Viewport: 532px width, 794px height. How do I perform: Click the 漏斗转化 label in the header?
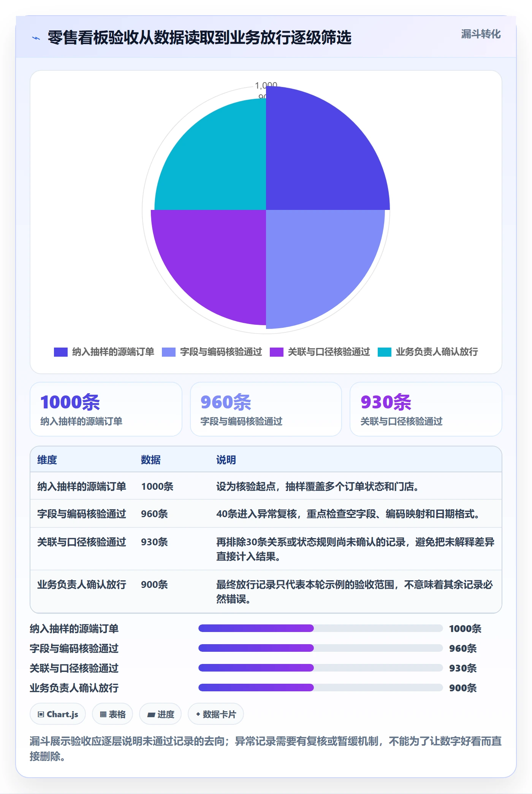[481, 34]
